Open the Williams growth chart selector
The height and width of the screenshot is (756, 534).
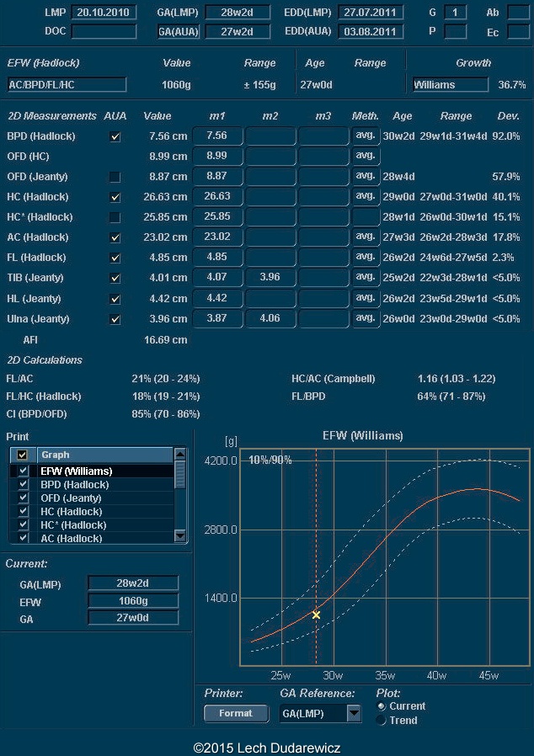click(450, 85)
